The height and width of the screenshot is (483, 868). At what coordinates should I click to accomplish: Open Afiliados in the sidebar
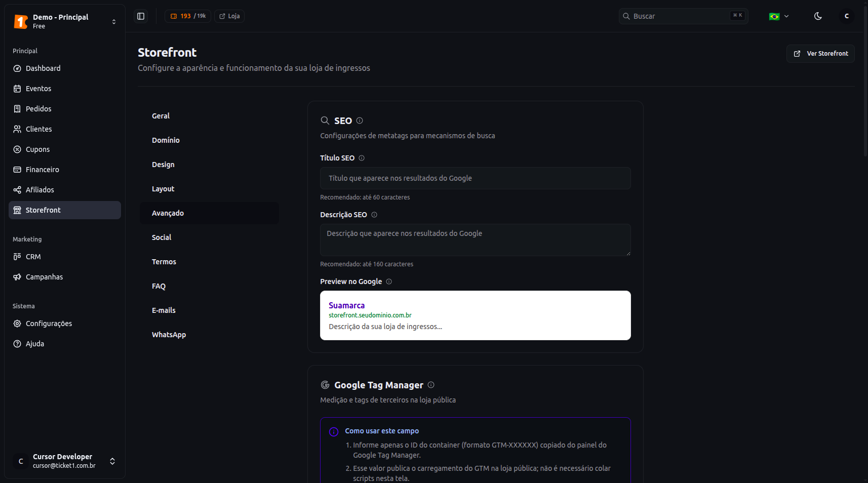point(65,190)
